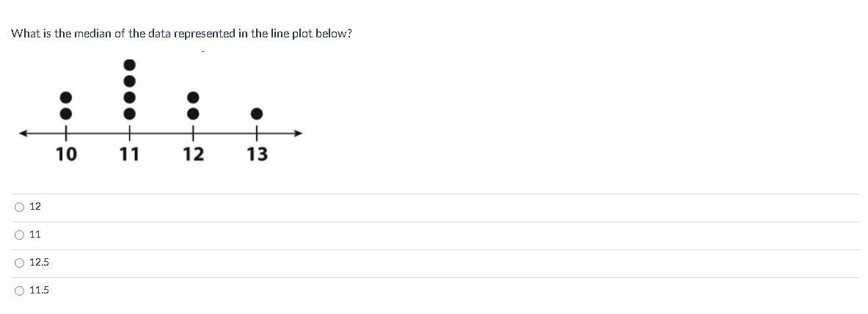
Task: Select the radio button for answer 11
Action: click(19, 235)
